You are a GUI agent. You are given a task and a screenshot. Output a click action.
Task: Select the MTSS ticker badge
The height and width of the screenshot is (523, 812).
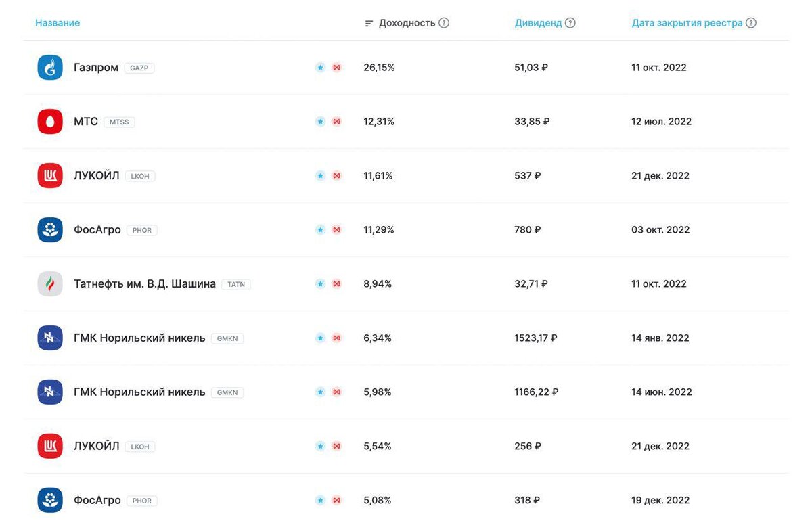pyautogui.click(x=119, y=122)
